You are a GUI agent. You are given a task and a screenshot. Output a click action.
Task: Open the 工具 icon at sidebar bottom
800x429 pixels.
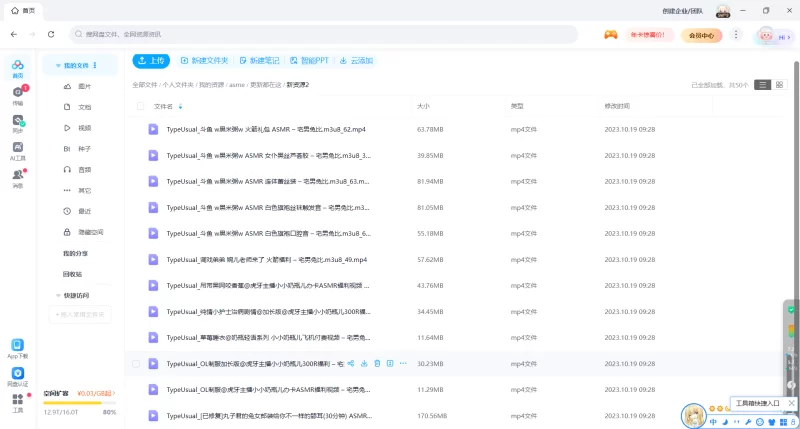(18, 402)
